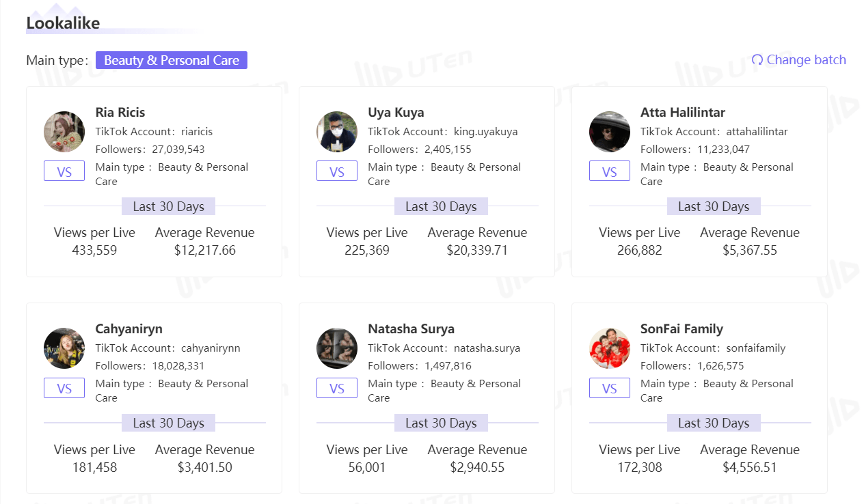Open Ria Ricis profile avatar

click(64, 132)
